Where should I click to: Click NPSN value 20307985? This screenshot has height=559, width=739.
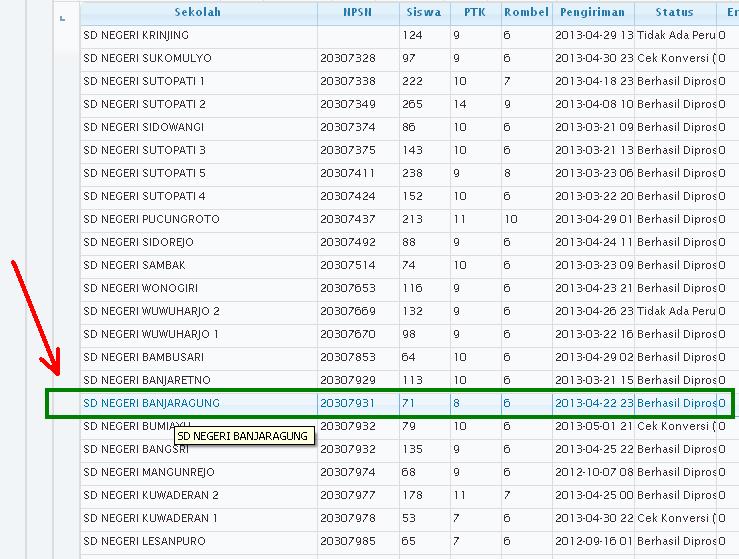tap(348, 542)
